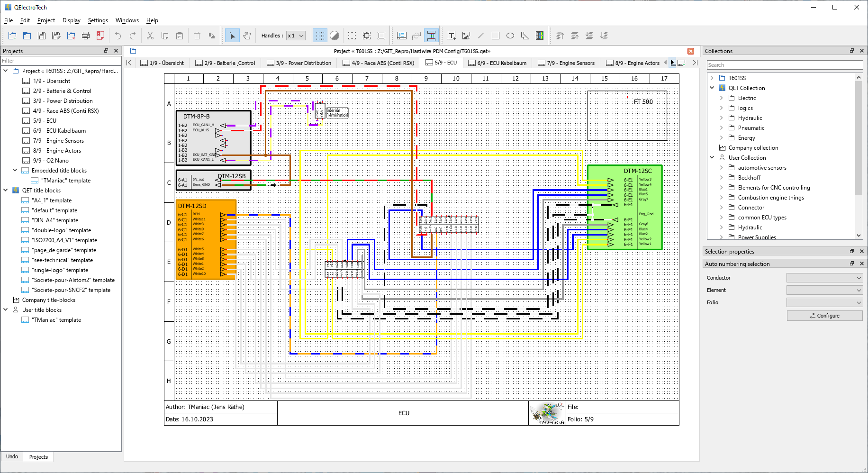Click the Collections Search field
Screen dimensions: 868x473
(785, 65)
